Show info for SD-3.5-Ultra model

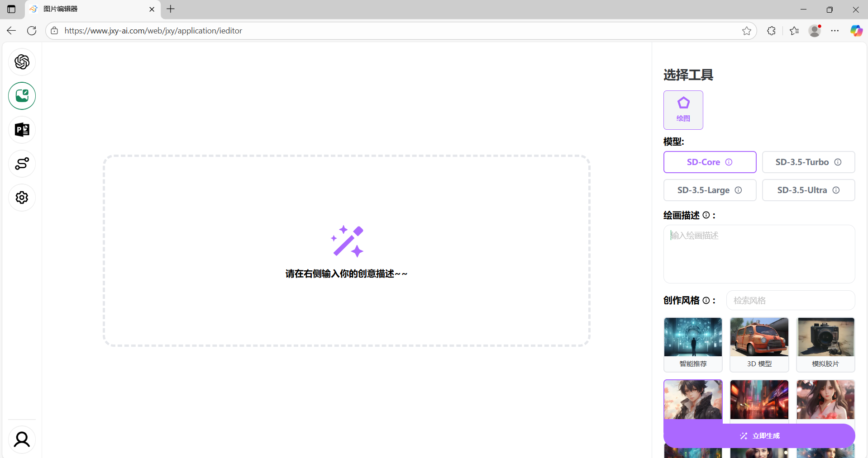click(836, 190)
